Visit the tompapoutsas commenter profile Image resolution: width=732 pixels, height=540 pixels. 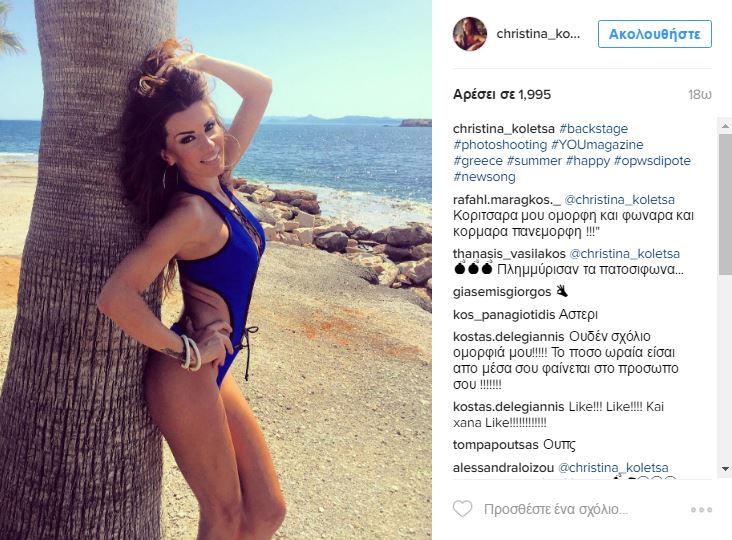495,445
